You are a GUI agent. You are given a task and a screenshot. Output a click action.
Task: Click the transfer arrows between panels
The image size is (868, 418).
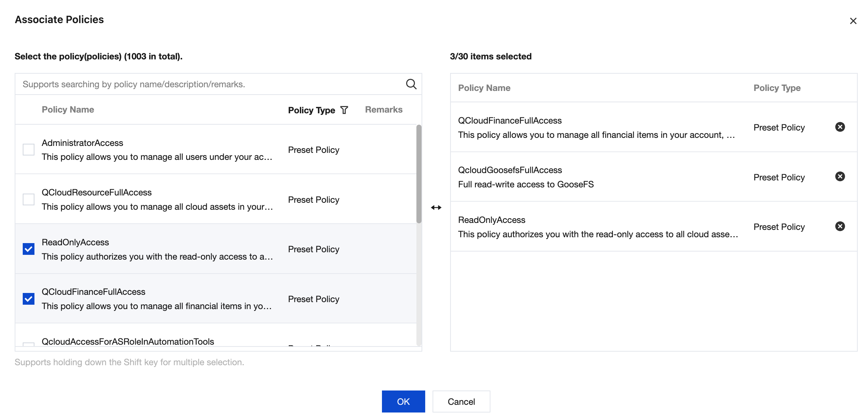(x=436, y=208)
